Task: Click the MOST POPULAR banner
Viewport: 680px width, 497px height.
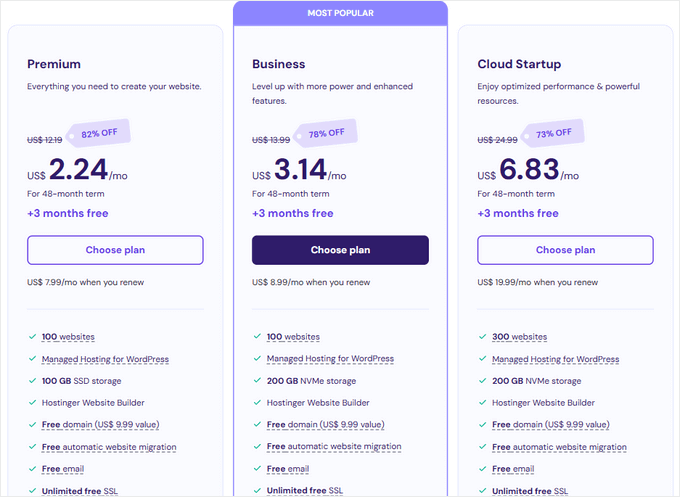Action: pos(340,14)
